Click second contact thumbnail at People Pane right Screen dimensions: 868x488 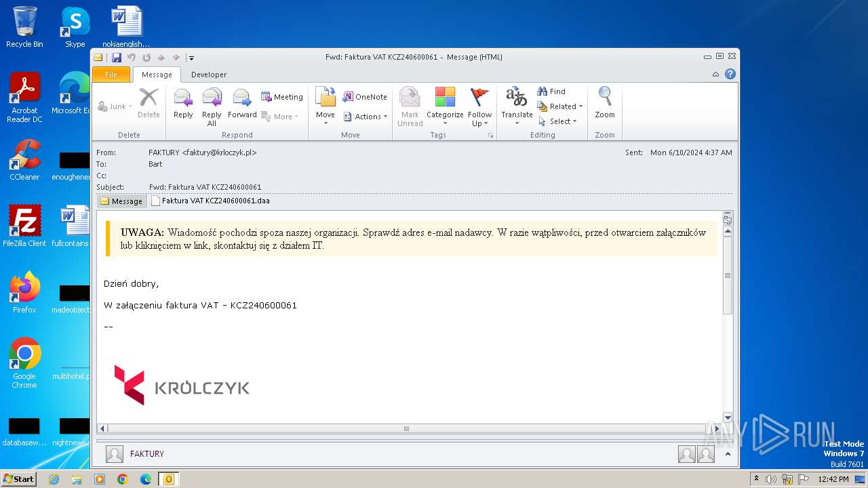pyautogui.click(x=706, y=454)
